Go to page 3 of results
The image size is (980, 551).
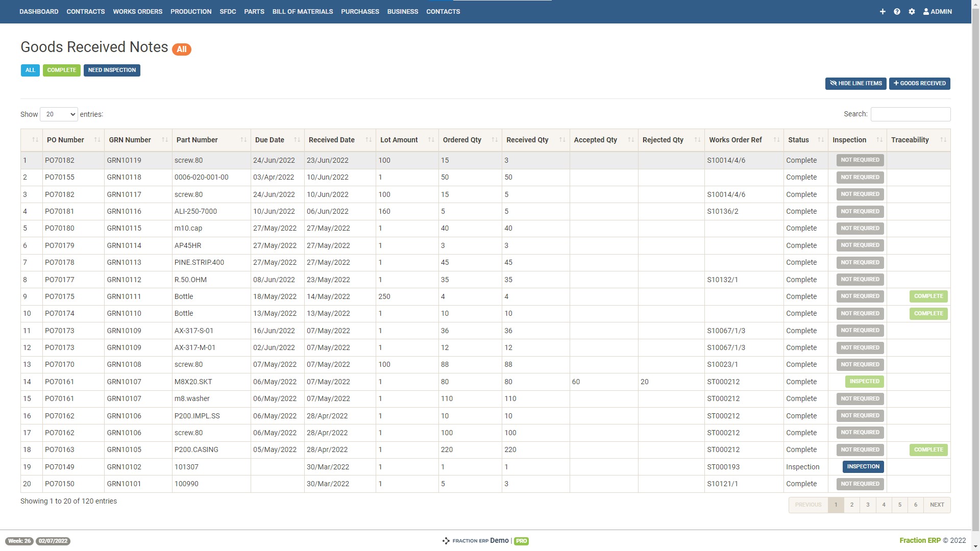(x=868, y=505)
